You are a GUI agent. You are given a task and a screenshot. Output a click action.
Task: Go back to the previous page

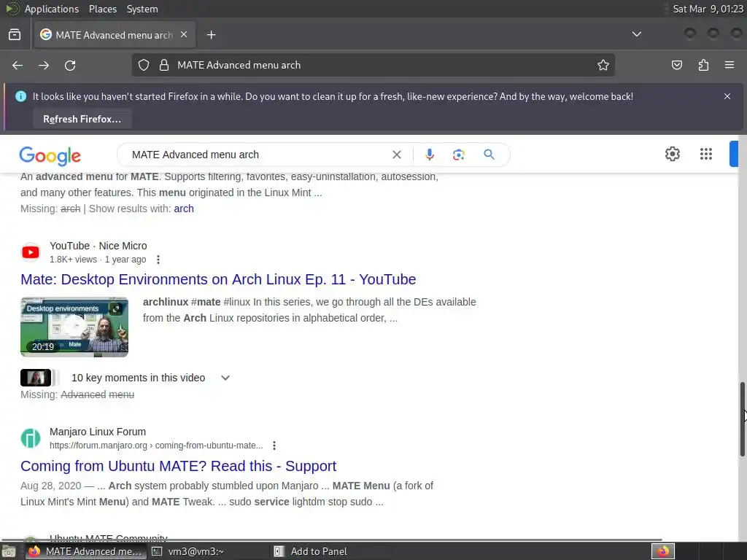tap(18, 65)
